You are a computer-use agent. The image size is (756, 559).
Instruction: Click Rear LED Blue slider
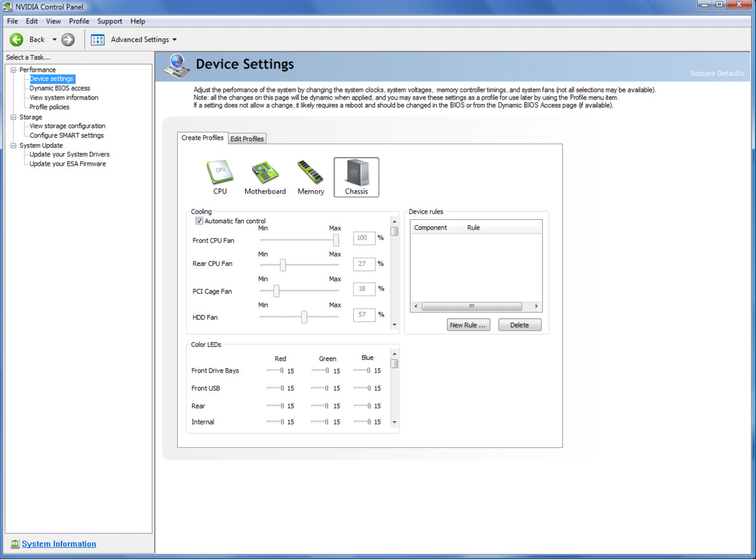click(362, 406)
